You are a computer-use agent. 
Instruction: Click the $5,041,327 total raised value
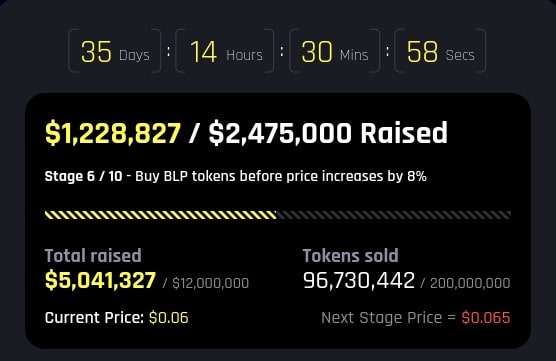[x=100, y=280]
